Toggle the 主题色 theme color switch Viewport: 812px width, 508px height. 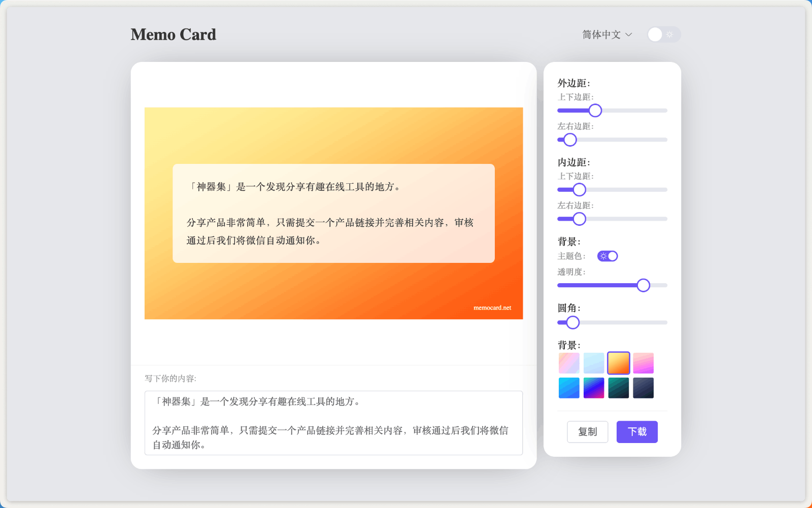(607, 256)
